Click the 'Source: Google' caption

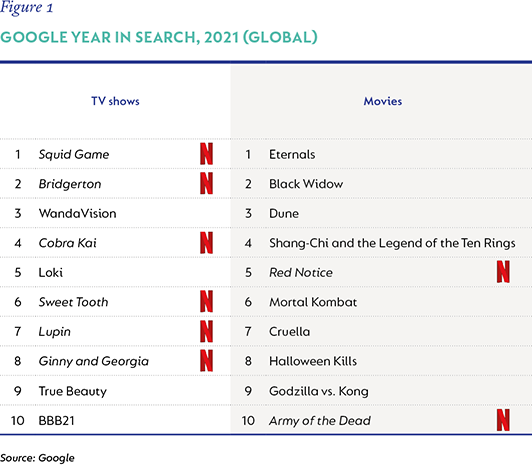point(37,458)
